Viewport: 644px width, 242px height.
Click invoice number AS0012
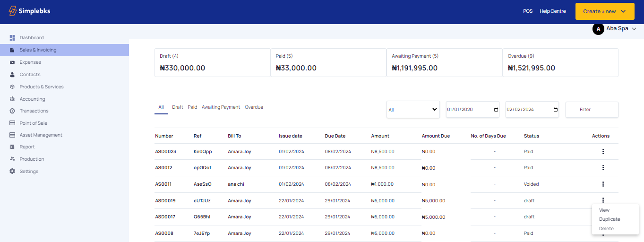point(163,168)
